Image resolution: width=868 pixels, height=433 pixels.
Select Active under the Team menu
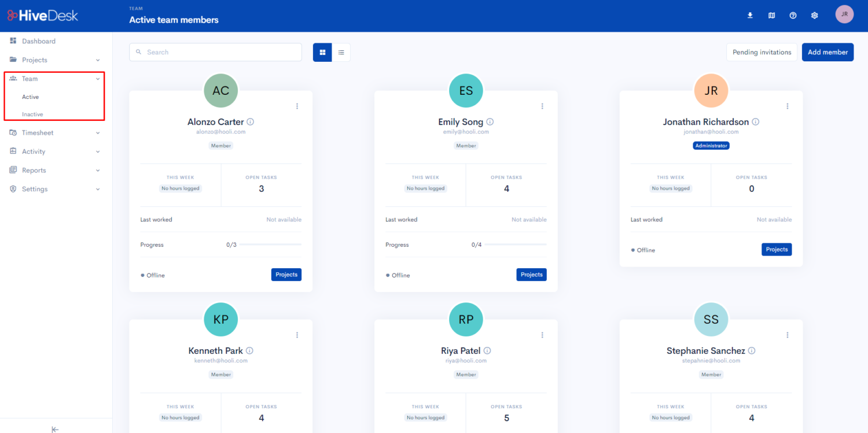coord(30,97)
